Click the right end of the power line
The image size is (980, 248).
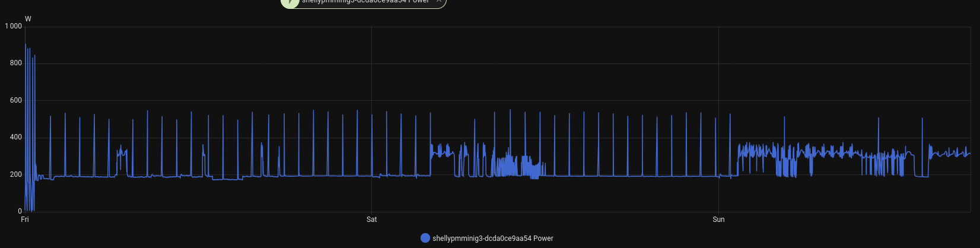click(x=970, y=154)
